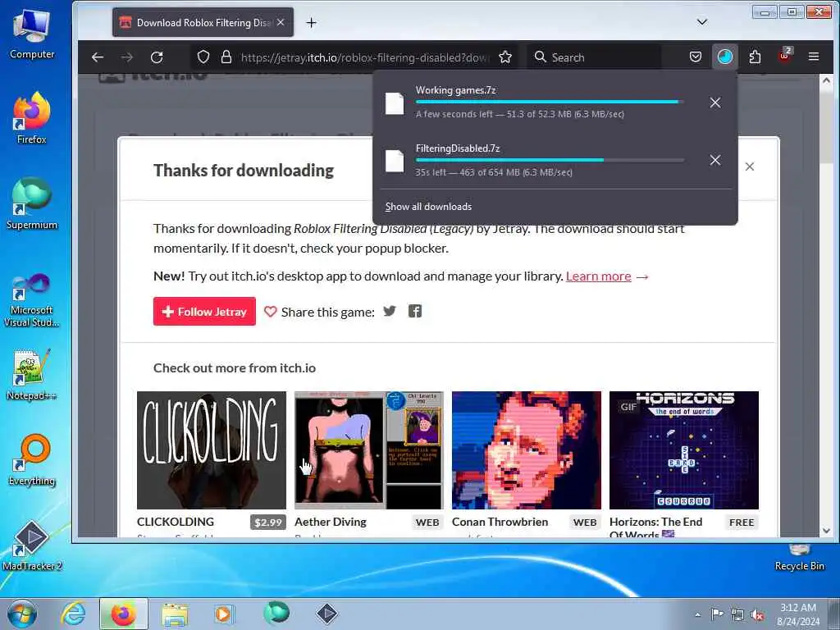Click the page scrollbar down arrow
840x630 pixels.
tap(826, 531)
